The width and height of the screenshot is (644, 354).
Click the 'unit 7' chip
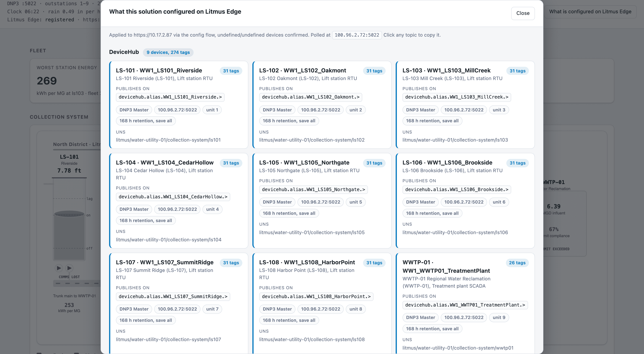(212, 309)
